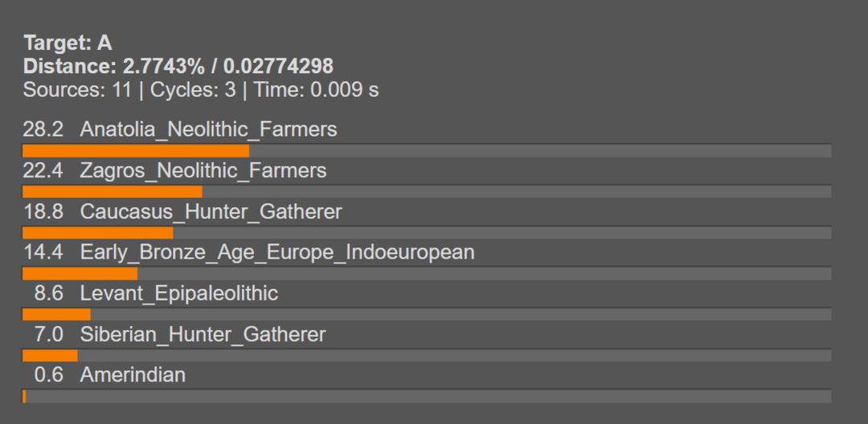Select the Amerindian label

tap(133, 375)
